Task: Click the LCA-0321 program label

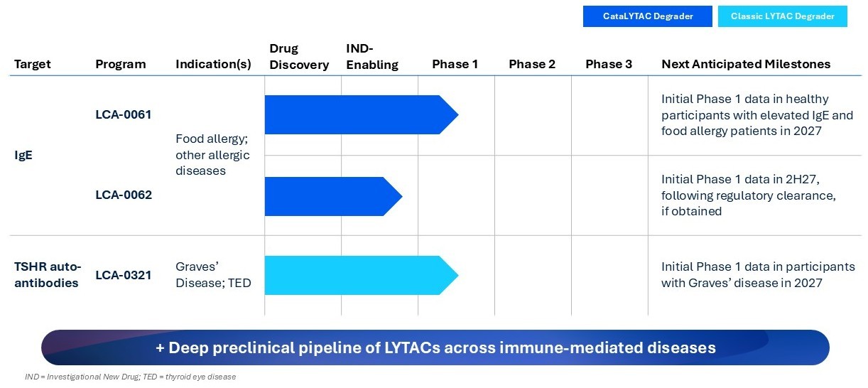Action: [124, 275]
